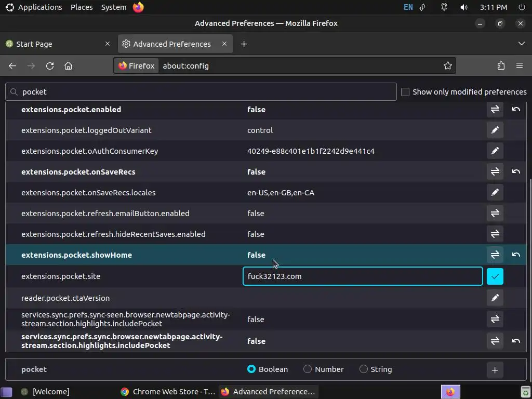Launch Firefox from top panel icon

click(138, 7)
